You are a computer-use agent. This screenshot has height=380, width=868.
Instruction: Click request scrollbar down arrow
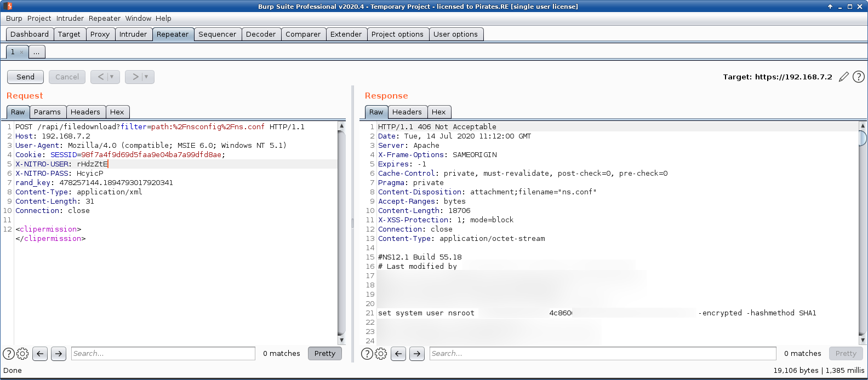coord(342,340)
